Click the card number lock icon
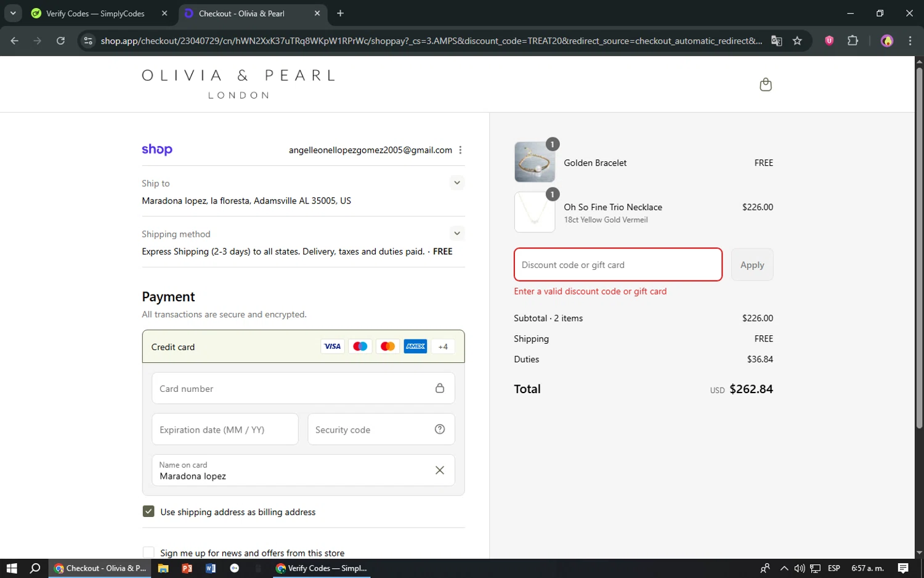Screen dimensions: 924x578 pos(440,388)
